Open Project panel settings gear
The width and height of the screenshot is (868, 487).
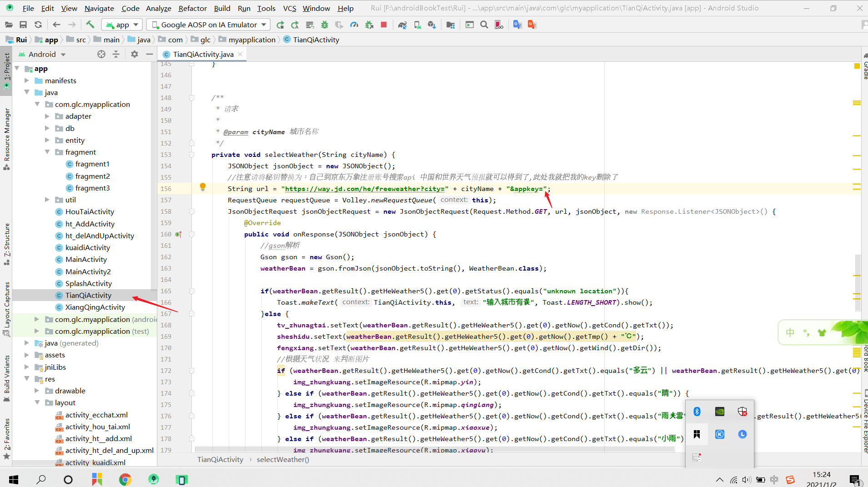(135, 54)
